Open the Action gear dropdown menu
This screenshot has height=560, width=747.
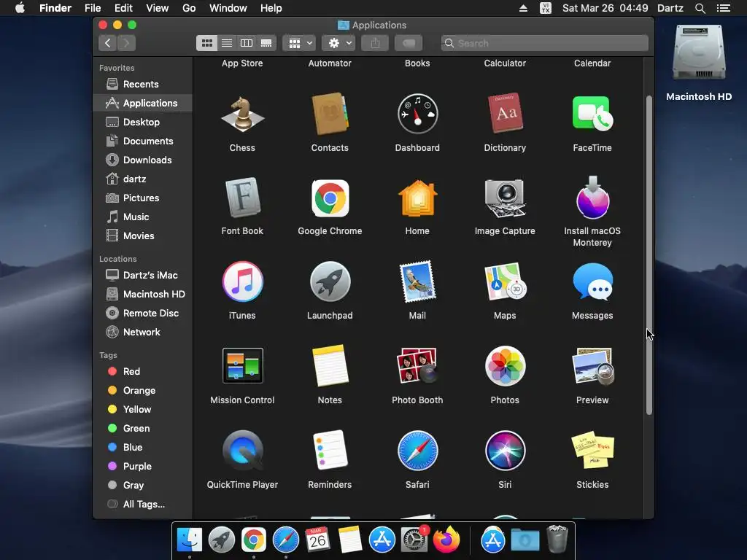[x=338, y=43]
